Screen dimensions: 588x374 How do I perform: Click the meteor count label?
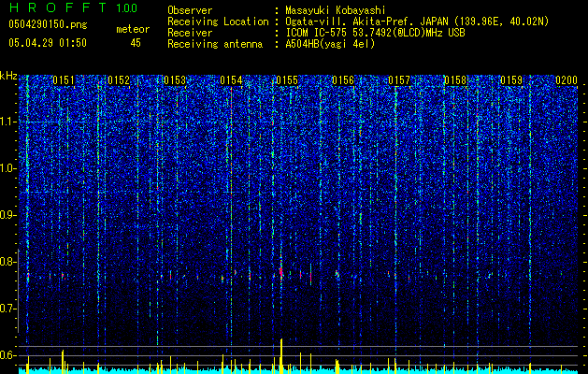click(133, 29)
